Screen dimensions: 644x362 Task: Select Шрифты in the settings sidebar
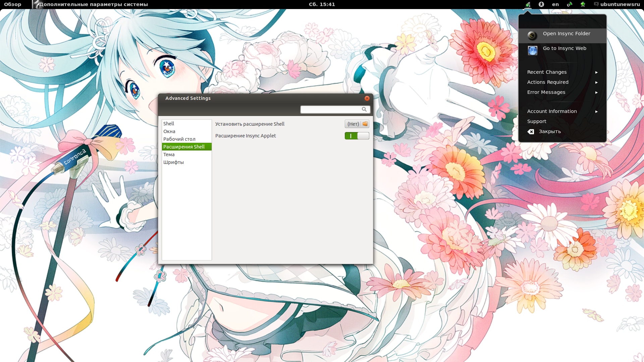(x=186, y=162)
